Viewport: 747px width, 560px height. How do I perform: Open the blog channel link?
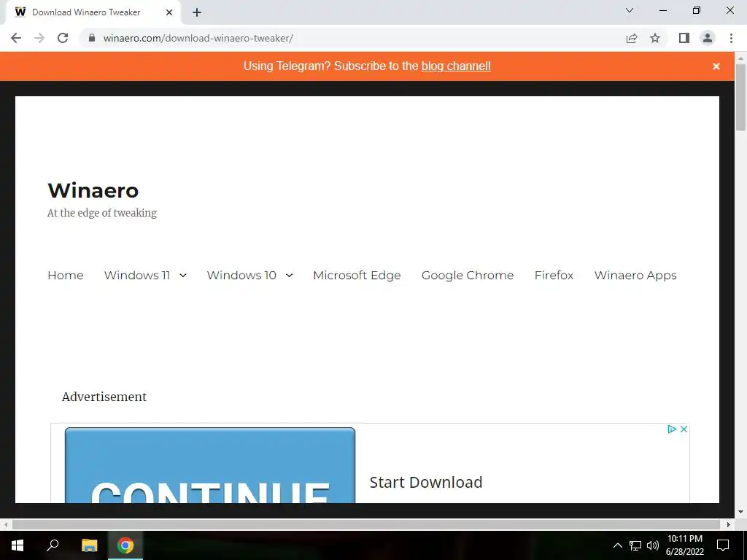[x=456, y=66]
